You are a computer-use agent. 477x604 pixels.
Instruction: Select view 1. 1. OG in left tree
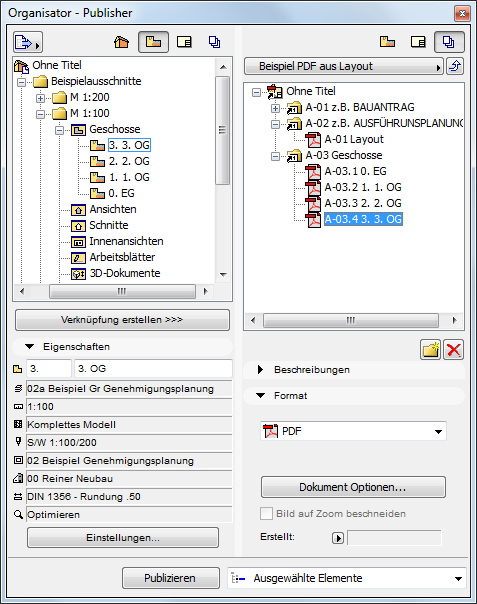coord(129,177)
